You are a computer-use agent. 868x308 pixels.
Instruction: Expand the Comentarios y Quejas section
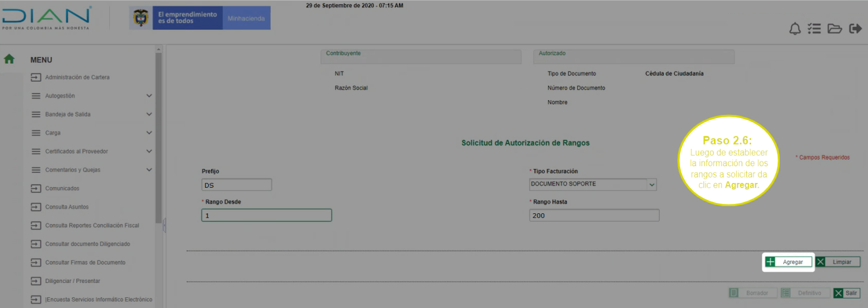tap(149, 170)
